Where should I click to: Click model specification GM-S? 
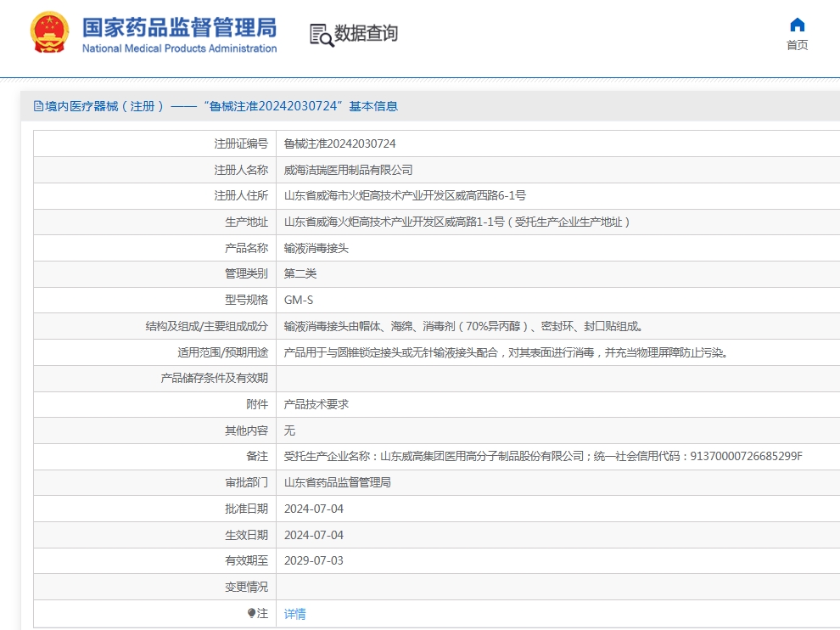tap(299, 300)
